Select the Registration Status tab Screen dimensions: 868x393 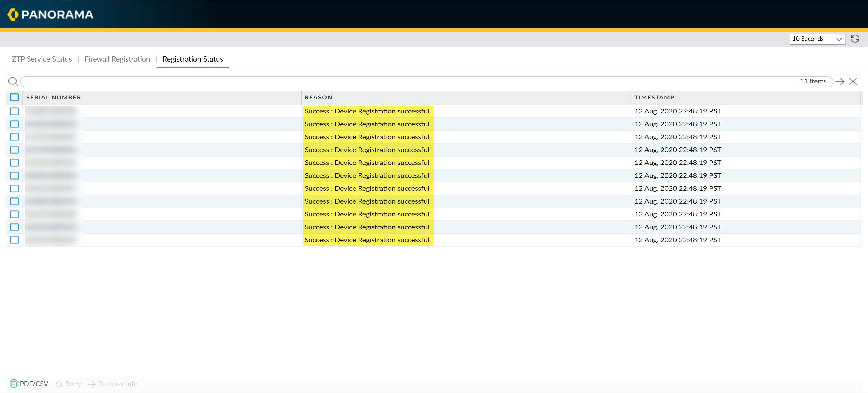tap(193, 59)
